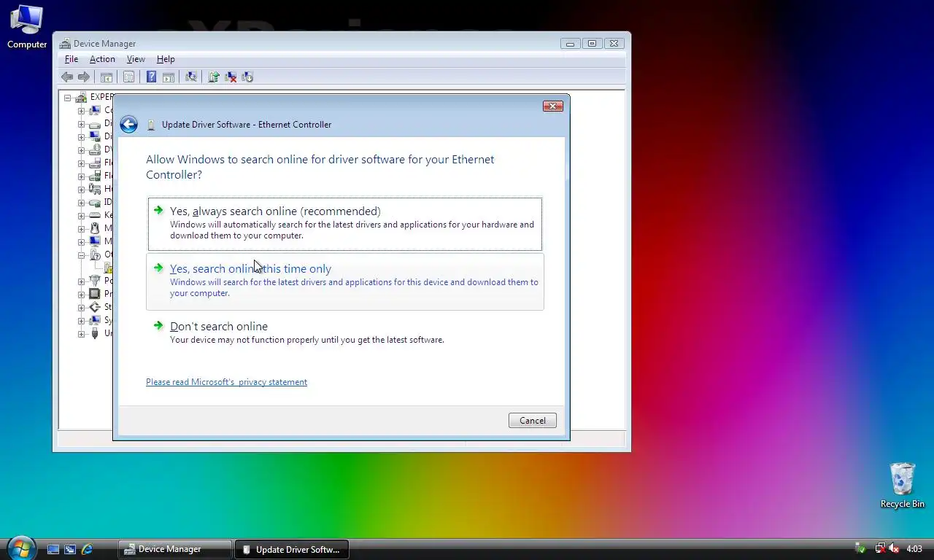Select the Storage controllers icon in tree
This screenshot has width=934, height=560.
94,307
